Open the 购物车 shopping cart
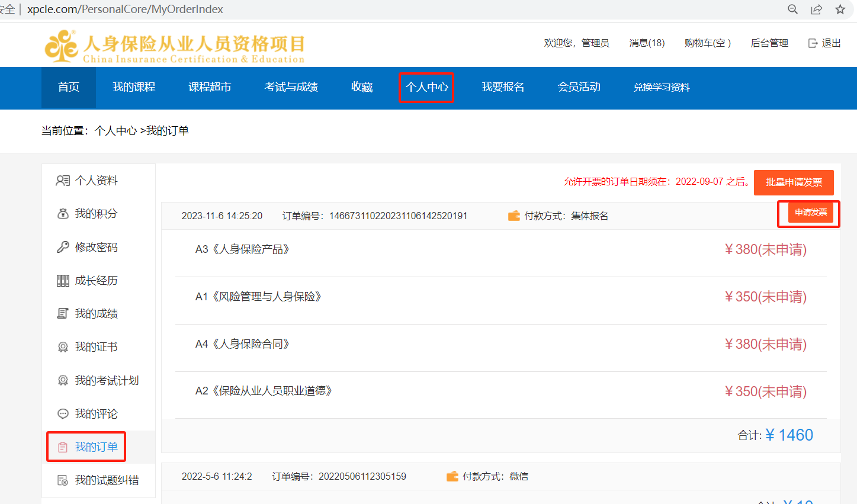Viewport: 857px width, 504px height. pos(707,43)
